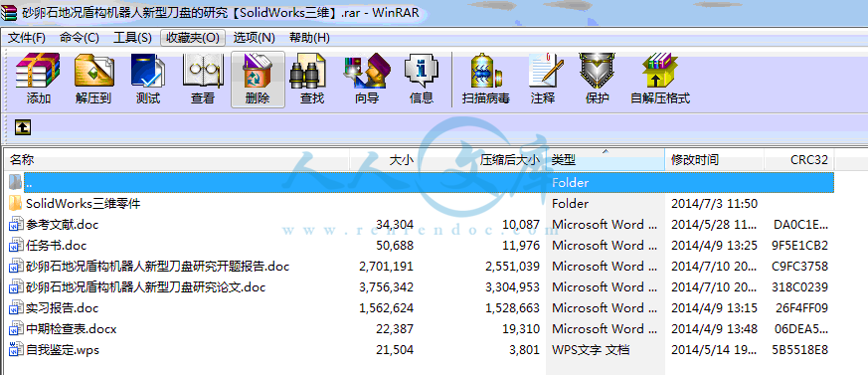Viewport: 868px width, 375px height.
Task: Sort by Packed size (压缩后大小) header
Action: coord(482,160)
